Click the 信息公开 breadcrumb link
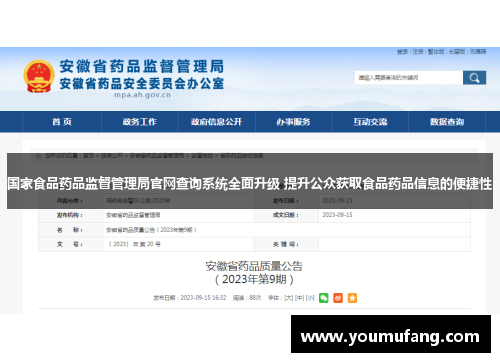The image size is (500, 362). pos(112,156)
